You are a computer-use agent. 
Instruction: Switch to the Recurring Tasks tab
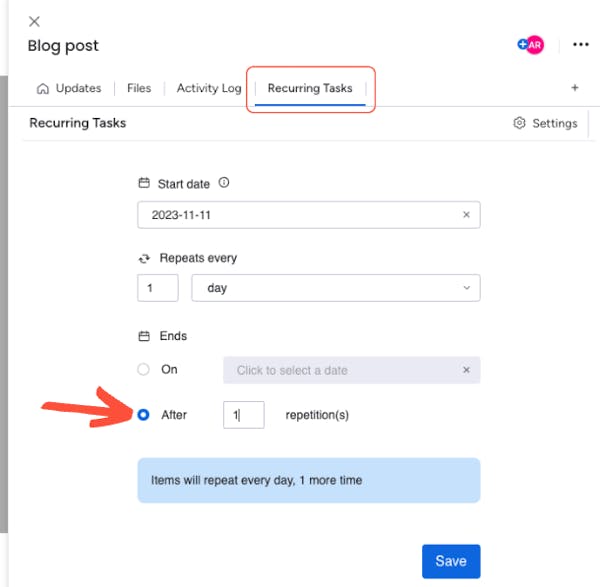pos(310,88)
